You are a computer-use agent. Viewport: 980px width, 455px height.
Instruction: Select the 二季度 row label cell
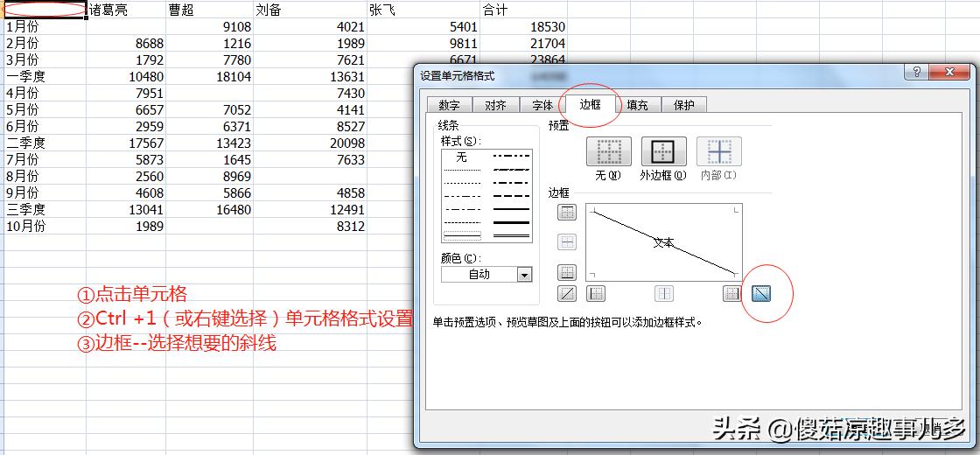tap(45, 143)
